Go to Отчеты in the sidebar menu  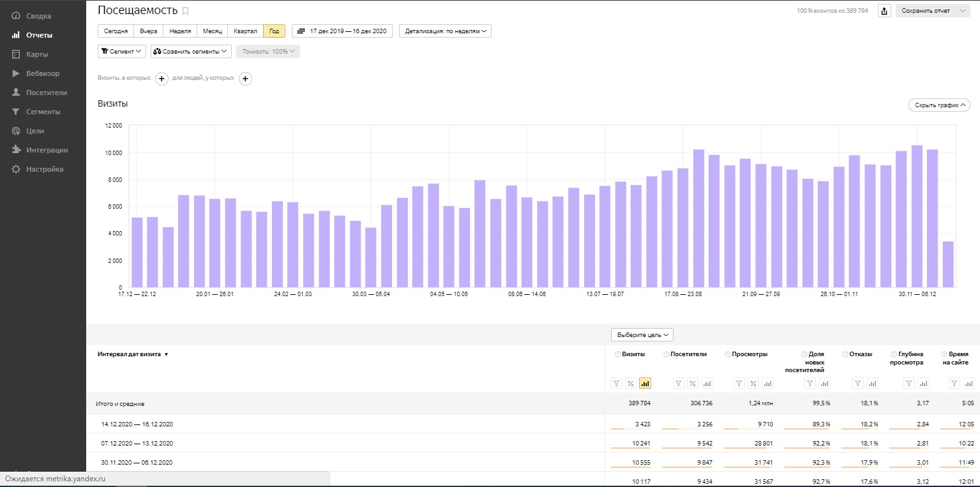pyautogui.click(x=39, y=35)
